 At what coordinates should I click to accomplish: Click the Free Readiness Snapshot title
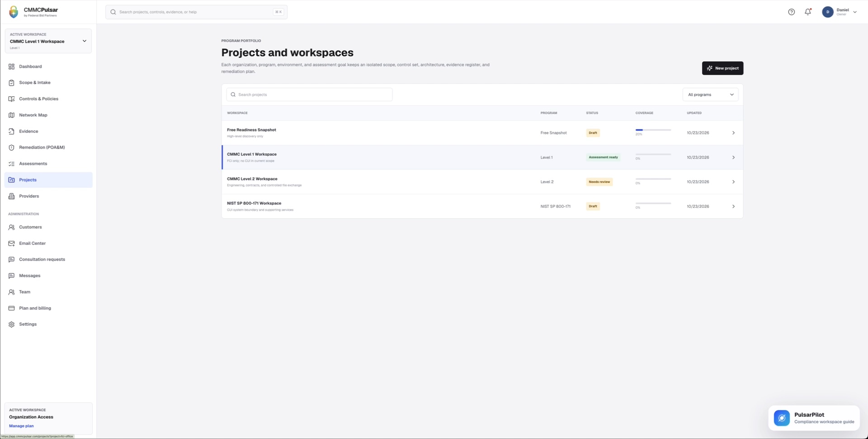click(x=251, y=130)
